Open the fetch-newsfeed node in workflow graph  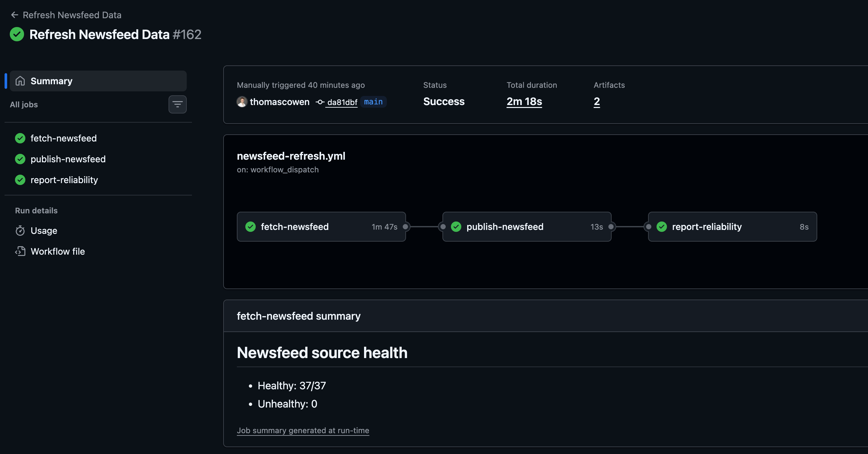pos(321,227)
